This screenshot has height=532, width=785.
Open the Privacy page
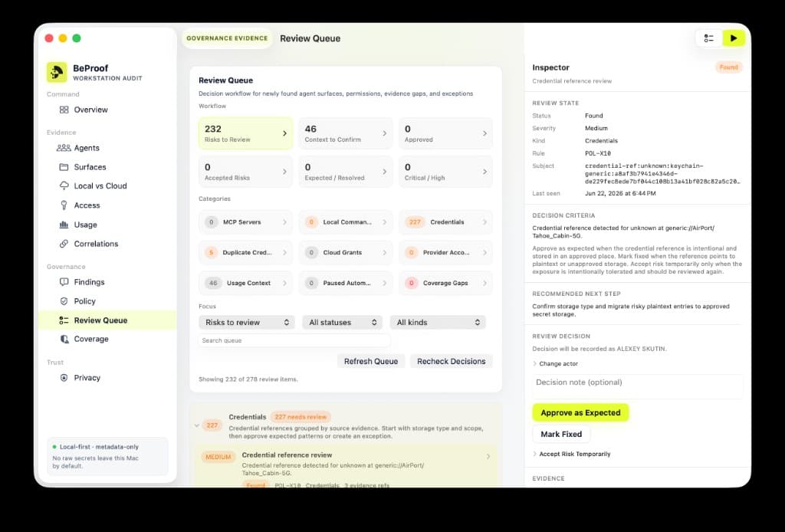tap(87, 377)
